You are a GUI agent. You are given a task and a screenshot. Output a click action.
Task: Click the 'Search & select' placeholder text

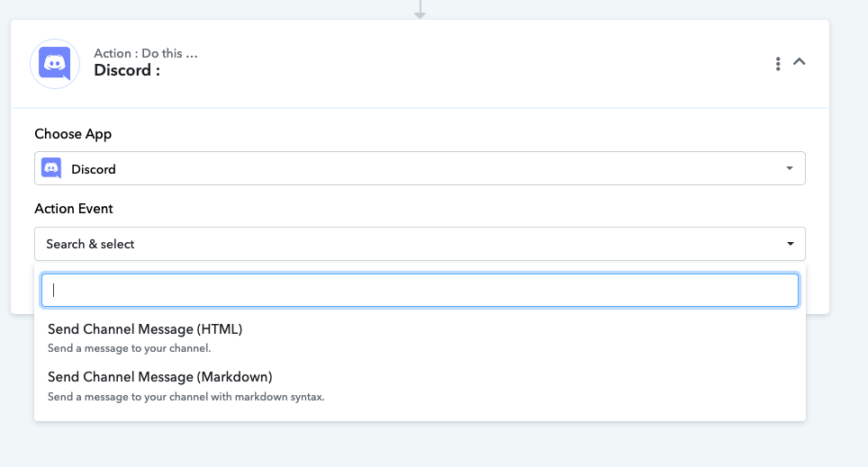point(90,244)
